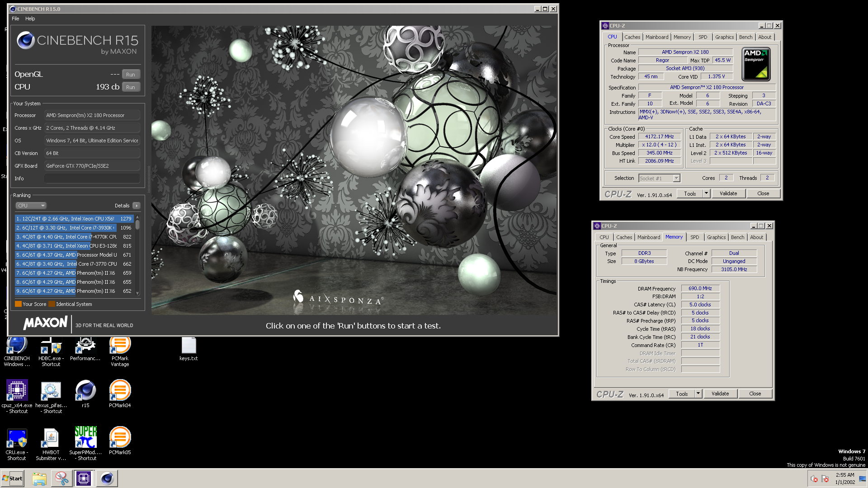Switch to Mainboard tab in upper CPU-Z
This screenshot has height=488, width=868.
(x=656, y=37)
